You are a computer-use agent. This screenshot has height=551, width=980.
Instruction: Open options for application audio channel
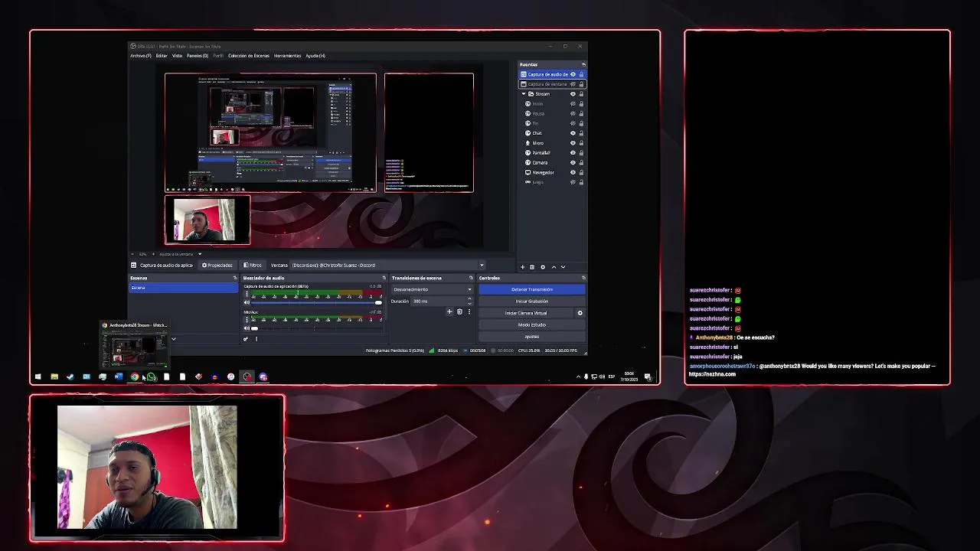point(247,293)
